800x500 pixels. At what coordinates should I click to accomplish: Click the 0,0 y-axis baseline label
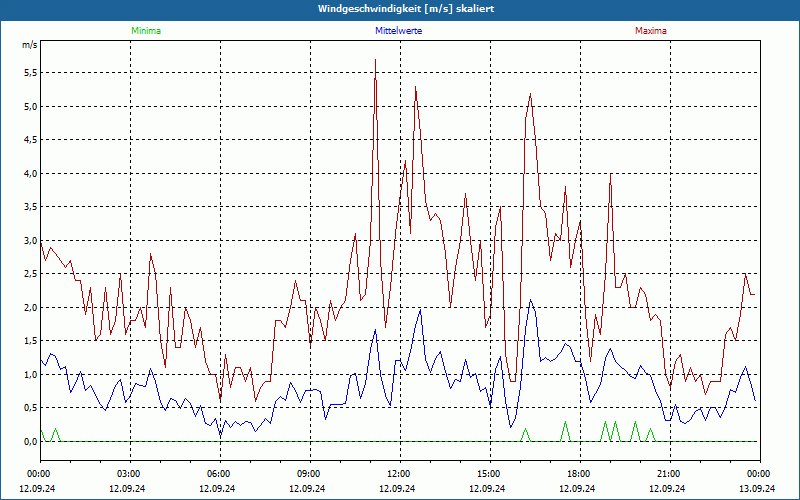pos(29,441)
